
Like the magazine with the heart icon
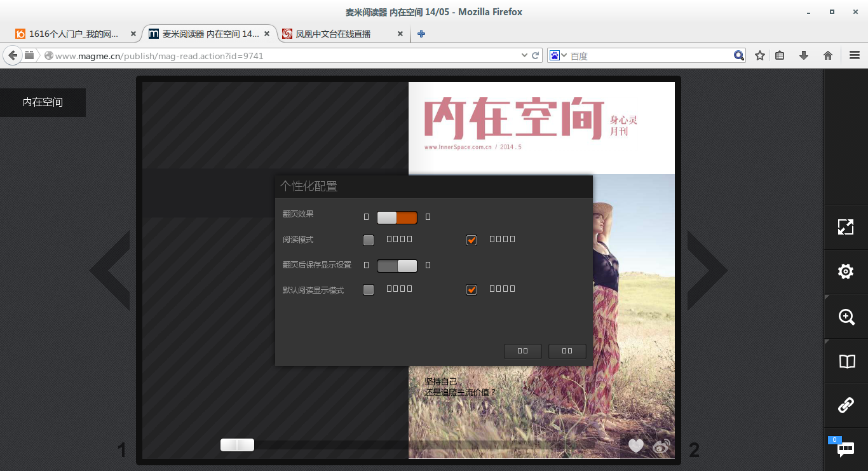pyautogui.click(x=636, y=446)
